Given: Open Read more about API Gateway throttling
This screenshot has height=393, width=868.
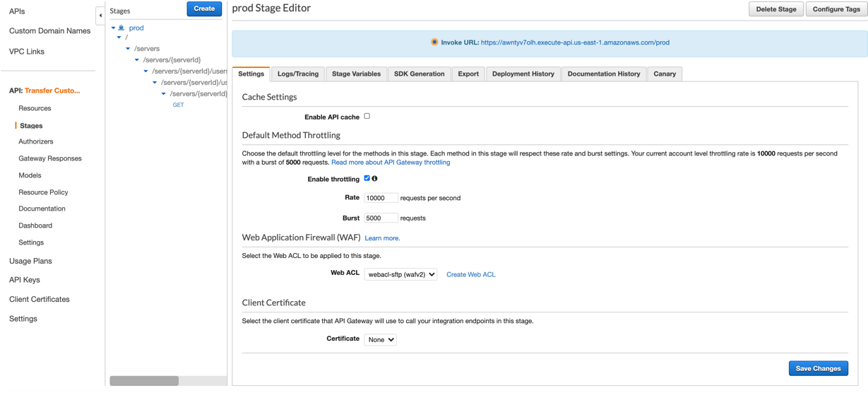Looking at the screenshot, I should [391, 163].
